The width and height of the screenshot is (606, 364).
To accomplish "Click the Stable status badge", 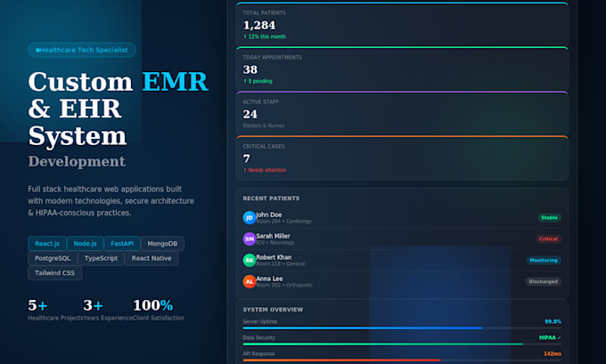I will click(549, 218).
